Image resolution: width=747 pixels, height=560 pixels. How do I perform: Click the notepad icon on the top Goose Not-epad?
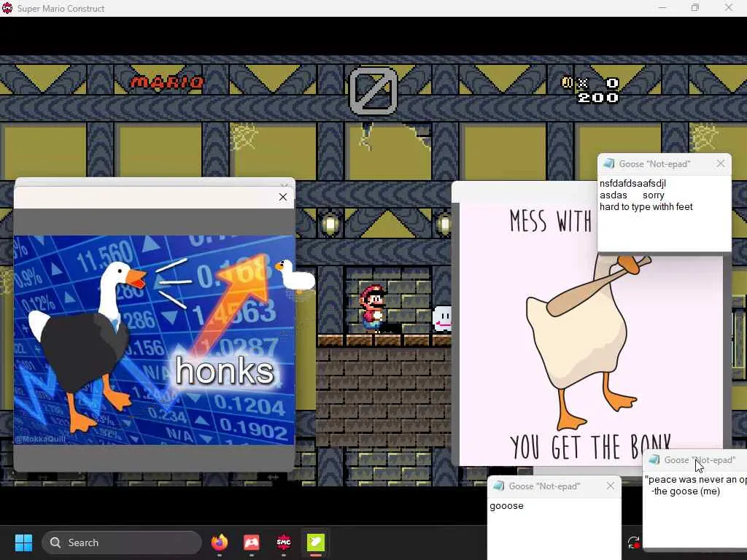click(609, 164)
